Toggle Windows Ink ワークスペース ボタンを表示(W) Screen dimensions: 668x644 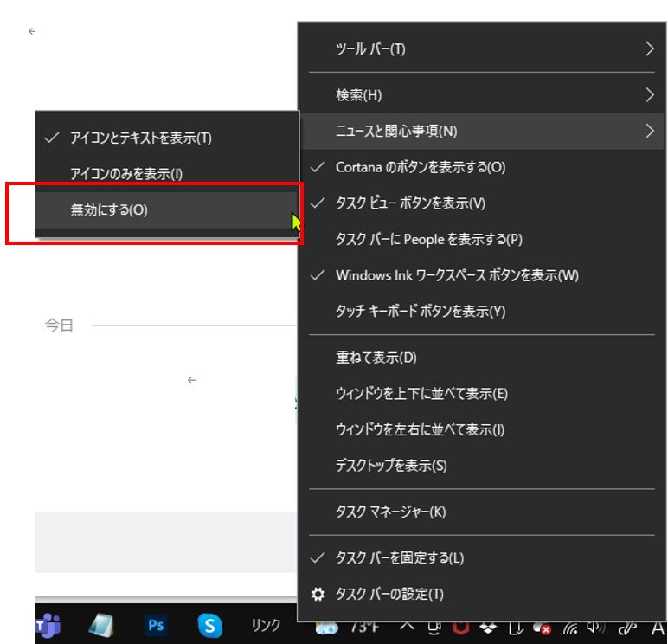click(481, 275)
